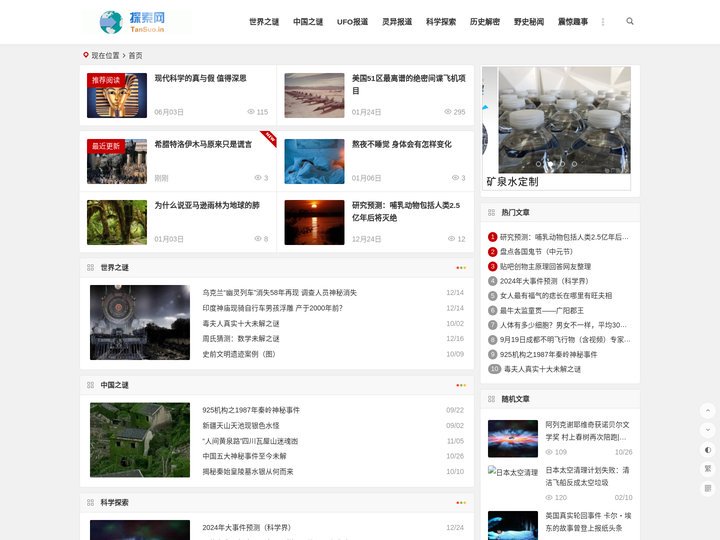Open 历史解密 navigation menu item
720x540 pixels.
pos(485,22)
